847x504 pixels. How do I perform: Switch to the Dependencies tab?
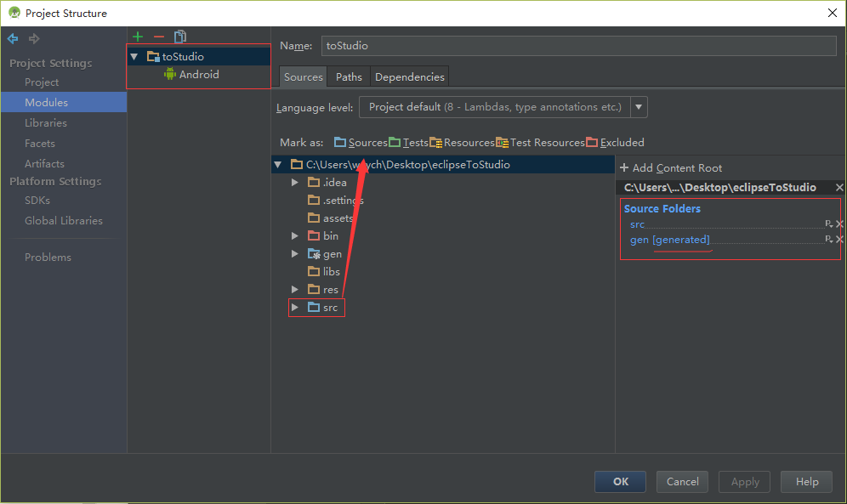(409, 77)
